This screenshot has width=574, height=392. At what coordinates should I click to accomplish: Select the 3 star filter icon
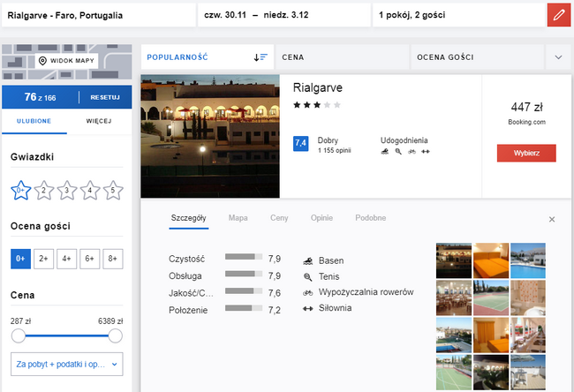click(66, 190)
